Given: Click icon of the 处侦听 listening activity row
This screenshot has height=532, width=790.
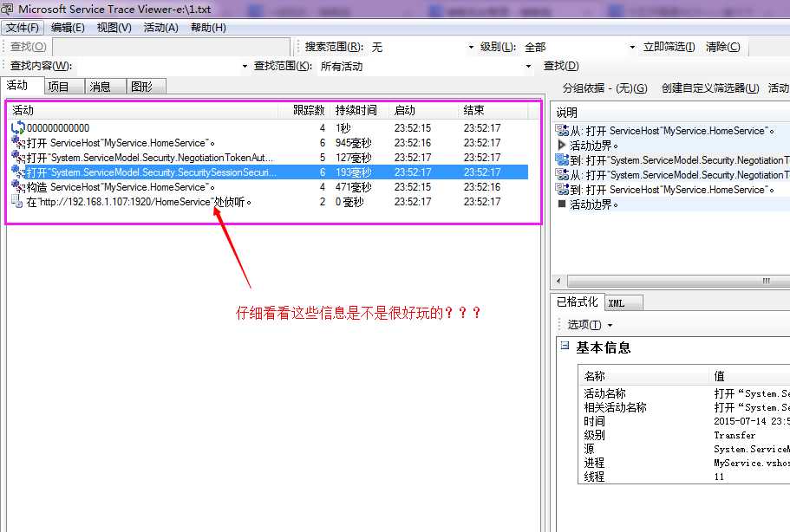Looking at the screenshot, I should [17, 201].
